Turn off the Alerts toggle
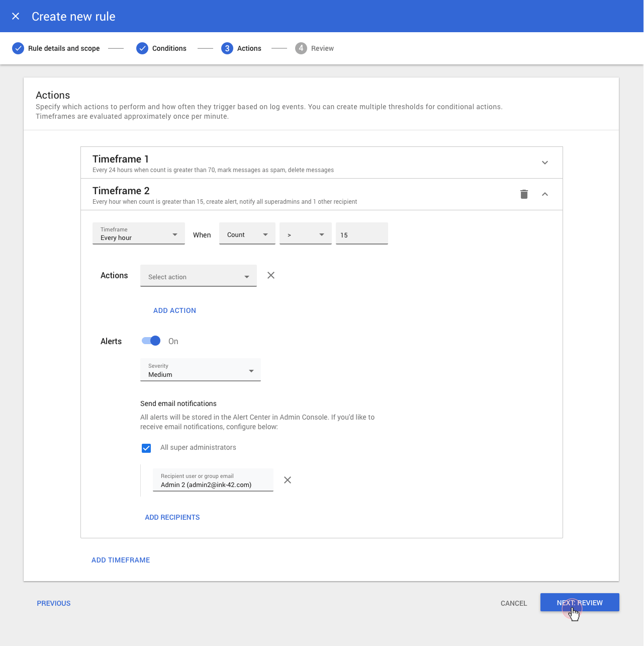644x646 pixels. point(151,341)
